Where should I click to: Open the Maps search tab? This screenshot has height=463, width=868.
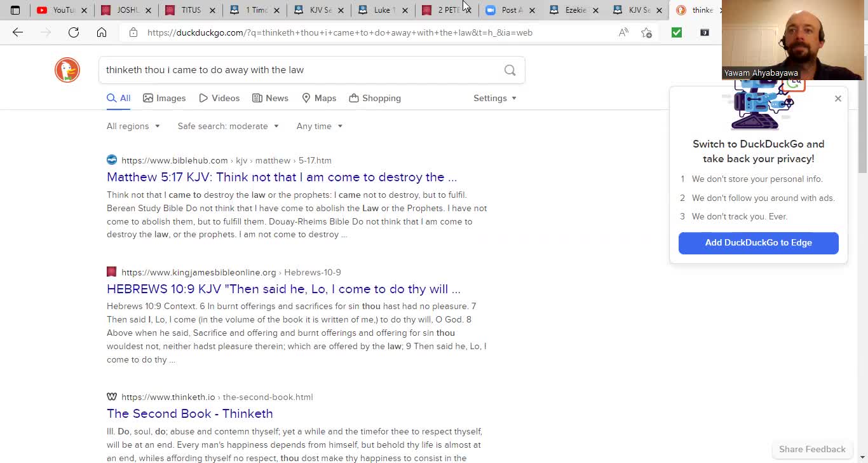point(319,98)
